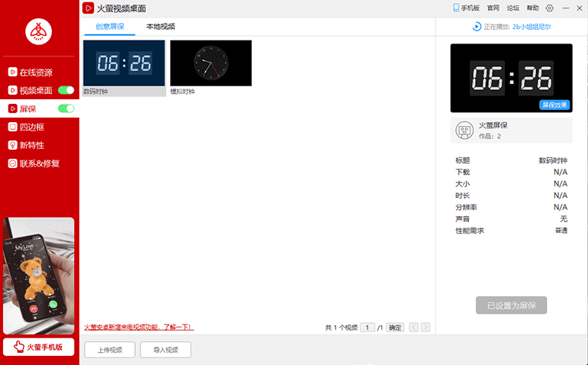Viewport: 588px width, 365px height.
Task: Click the phone call promo image
Action: click(x=39, y=276)
